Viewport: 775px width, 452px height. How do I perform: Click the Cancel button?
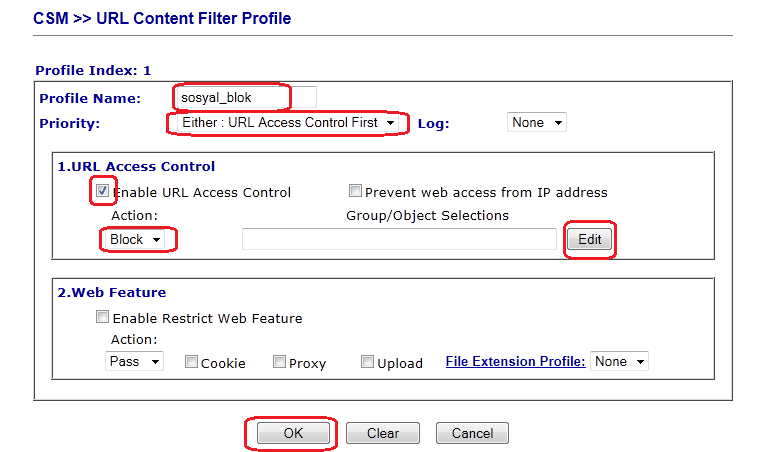pos(472,433)
